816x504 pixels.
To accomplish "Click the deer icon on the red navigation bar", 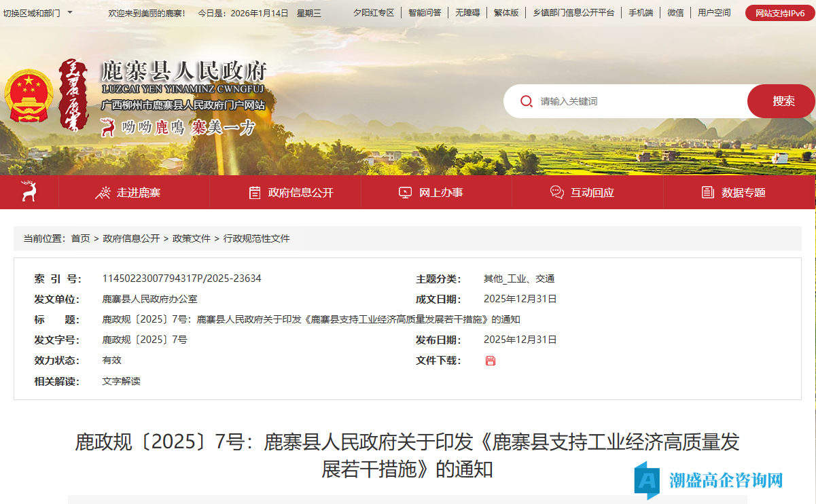I will [x=29, y=192].
